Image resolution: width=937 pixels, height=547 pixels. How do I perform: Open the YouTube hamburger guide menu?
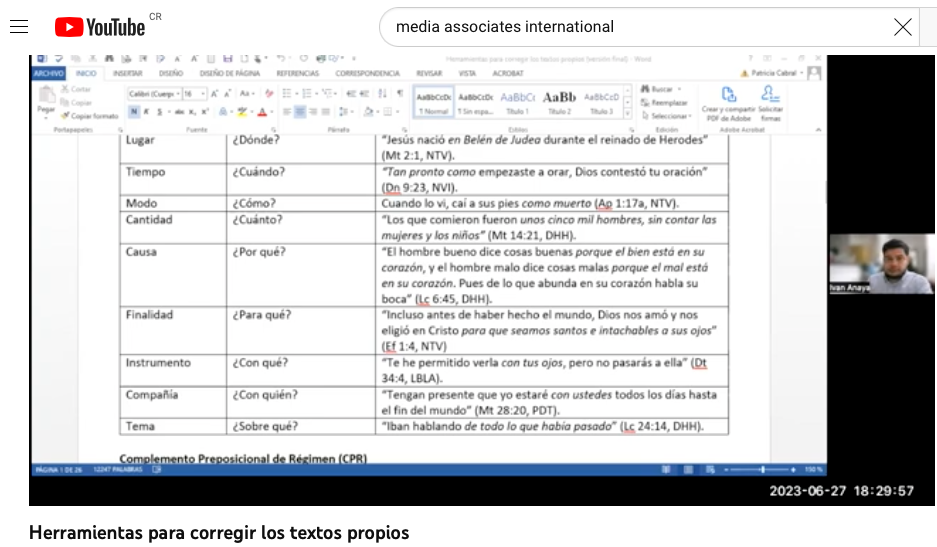(19, 27)
